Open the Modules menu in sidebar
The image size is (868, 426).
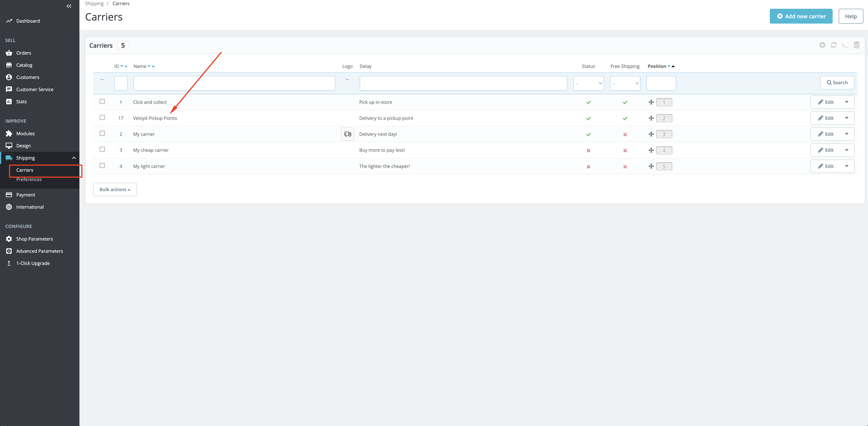pos(25,134)
